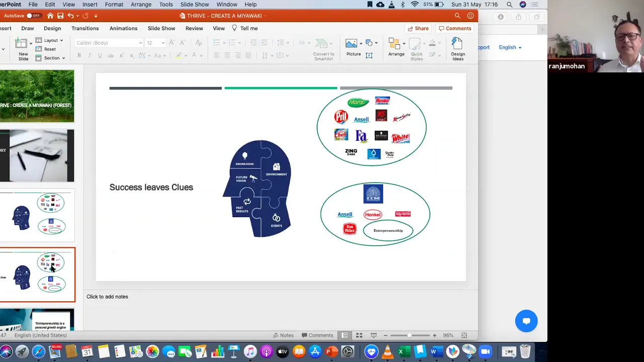Apply Underline formatting

coord(100,55)
